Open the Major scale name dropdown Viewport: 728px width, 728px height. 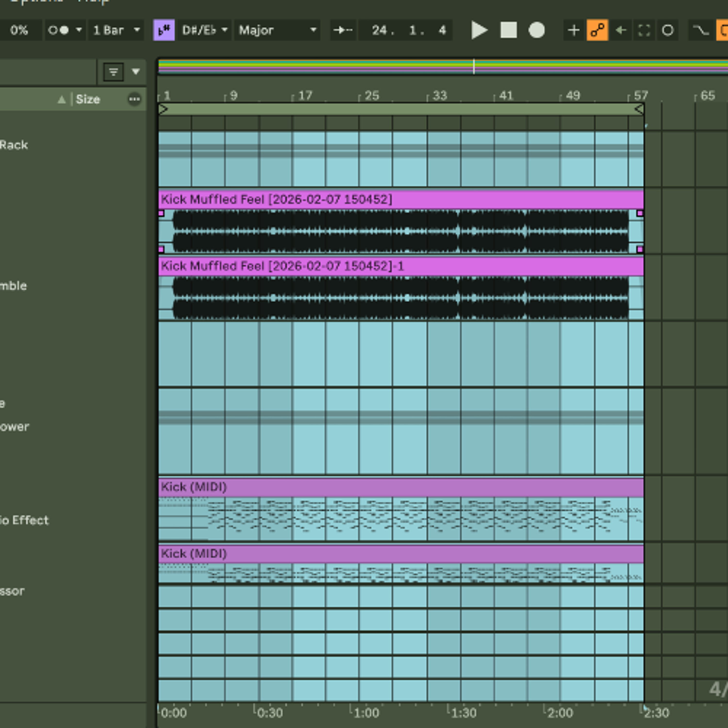click(277, 30)
